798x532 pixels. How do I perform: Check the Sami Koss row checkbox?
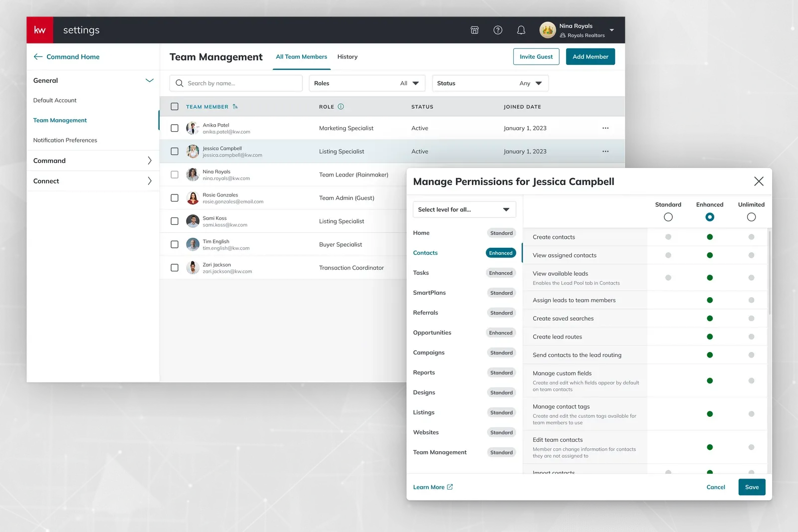click(x=175, y=221)
